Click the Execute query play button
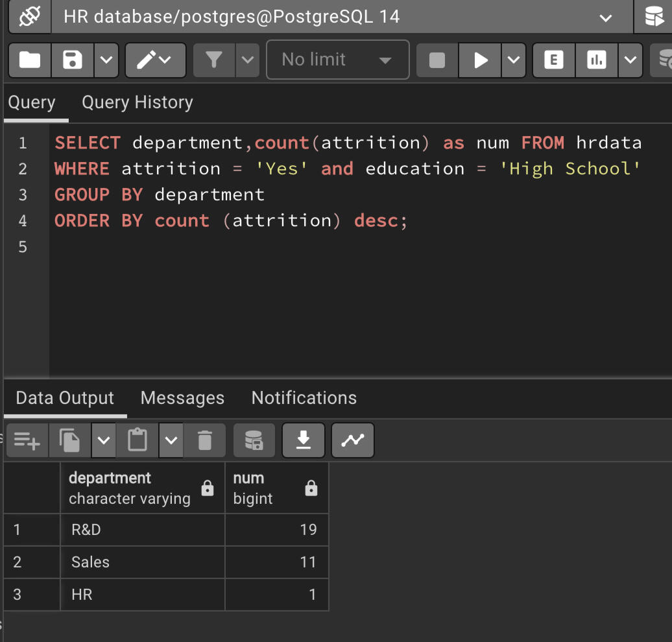 click(481, 60)
